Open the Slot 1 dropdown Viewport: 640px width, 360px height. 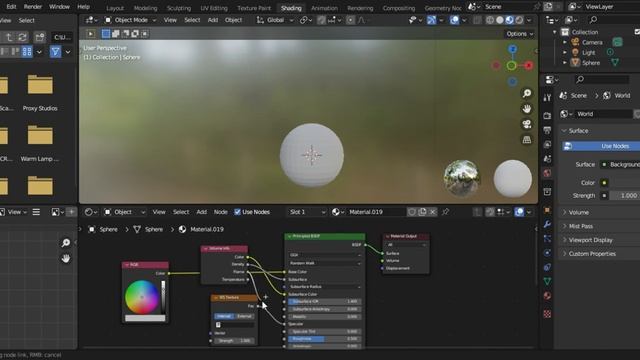coord(307,212)
